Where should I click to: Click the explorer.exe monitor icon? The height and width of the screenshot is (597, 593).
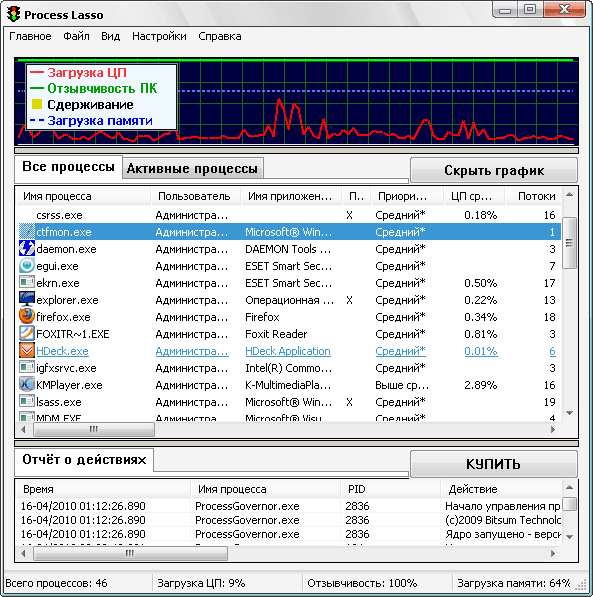pos(27,300)
